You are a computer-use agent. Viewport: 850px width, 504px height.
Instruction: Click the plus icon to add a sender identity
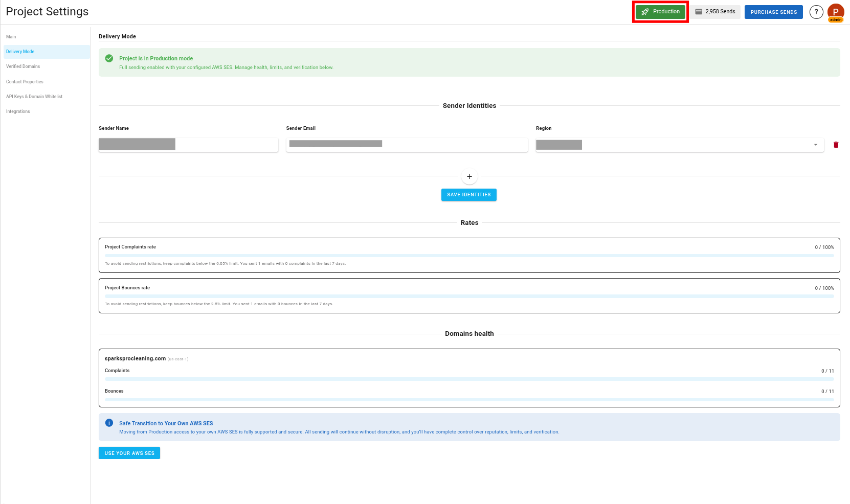pyautogui.click(x=469, y=176)
